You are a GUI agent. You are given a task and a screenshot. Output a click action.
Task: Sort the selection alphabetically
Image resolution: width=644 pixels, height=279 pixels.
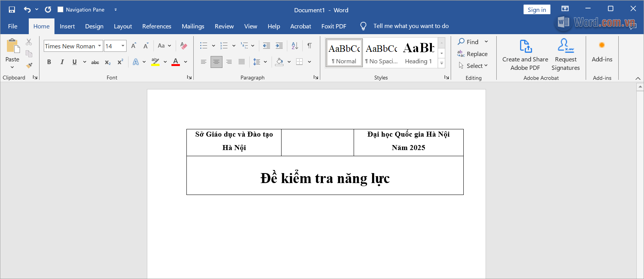[x=295, y=46]
